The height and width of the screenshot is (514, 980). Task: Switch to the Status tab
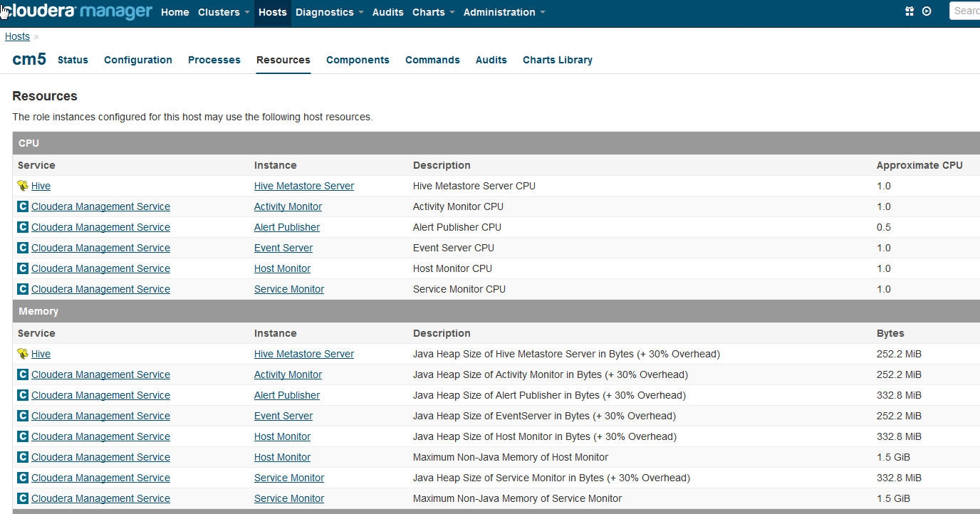tap(73, 60)
